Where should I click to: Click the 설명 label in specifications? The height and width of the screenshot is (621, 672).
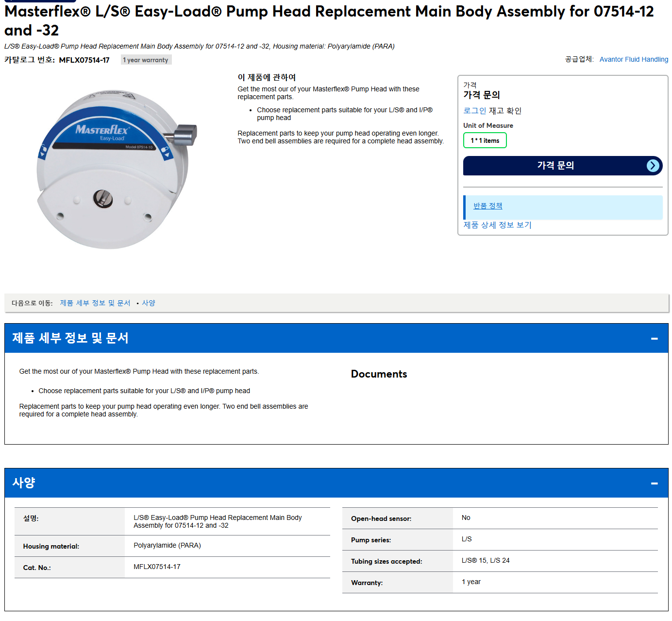coord(31,518)
